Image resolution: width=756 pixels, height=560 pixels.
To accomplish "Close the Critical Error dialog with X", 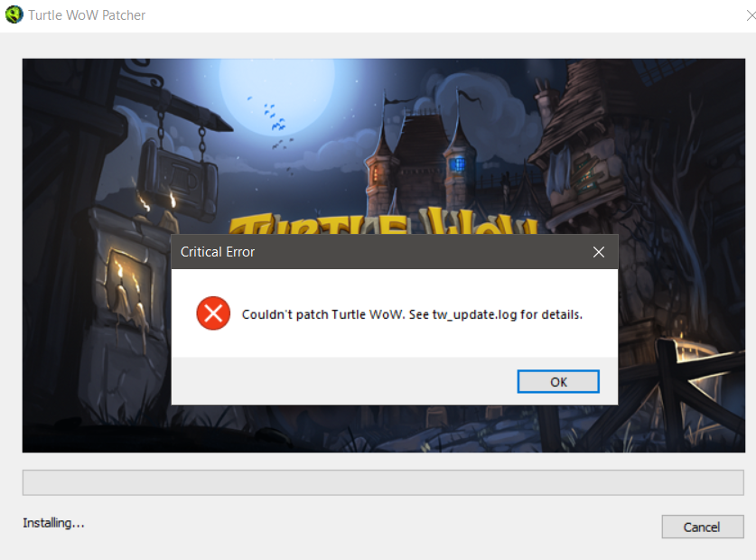I will pos(598,252).
